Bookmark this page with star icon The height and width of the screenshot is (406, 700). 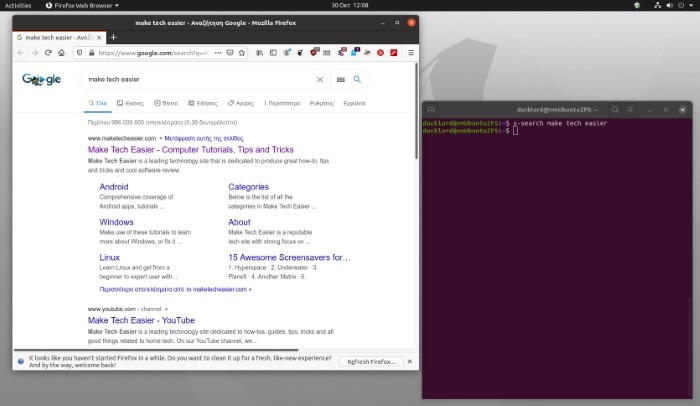click(242, 53)
